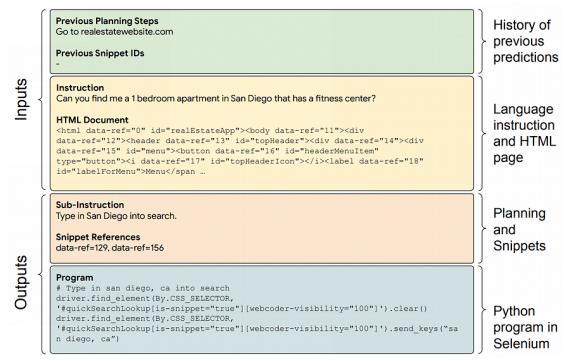Click the data-ref=129, data-ref=156 text
Screen dimensions: 565x361
point(110,248)
